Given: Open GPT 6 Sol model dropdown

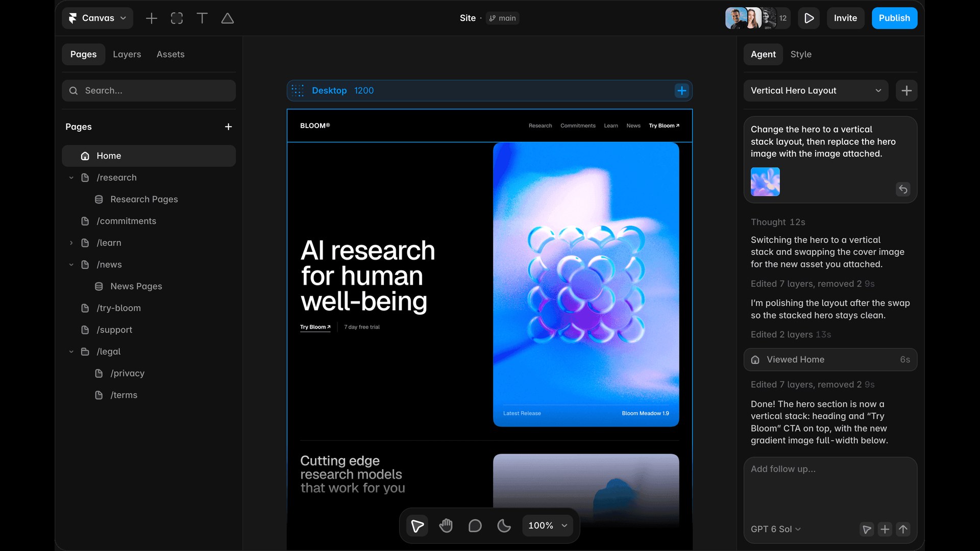Looking at the screenshot, I should (776, 529).
